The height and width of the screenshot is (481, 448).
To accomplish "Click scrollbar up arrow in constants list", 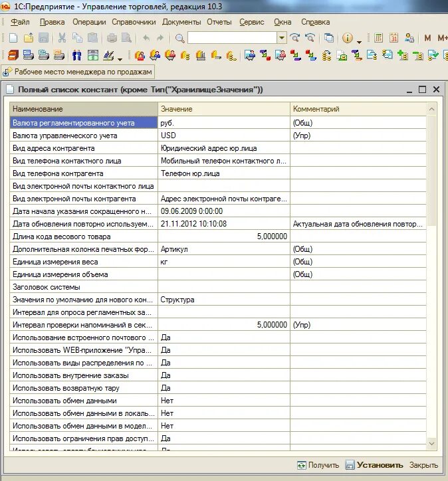I will (x=431, y=109).
